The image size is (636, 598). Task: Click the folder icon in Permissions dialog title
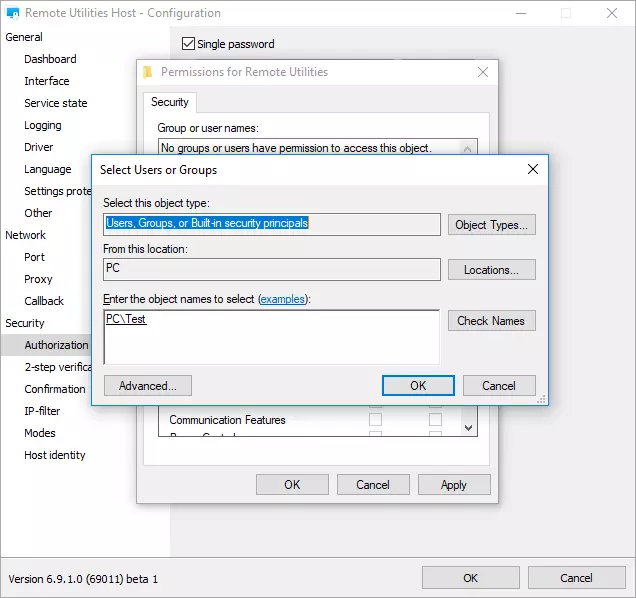tap(148, 72)
